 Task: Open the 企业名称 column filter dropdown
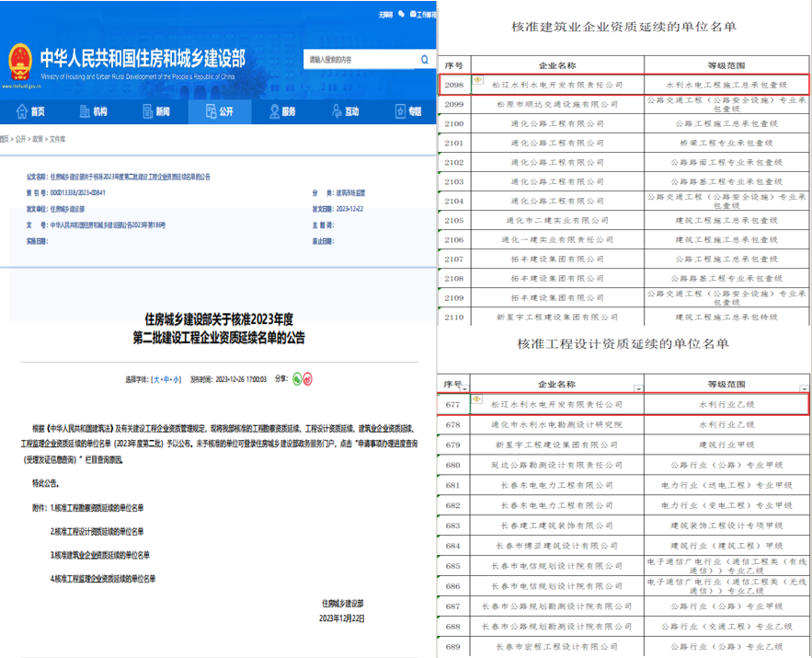point(638,388)
